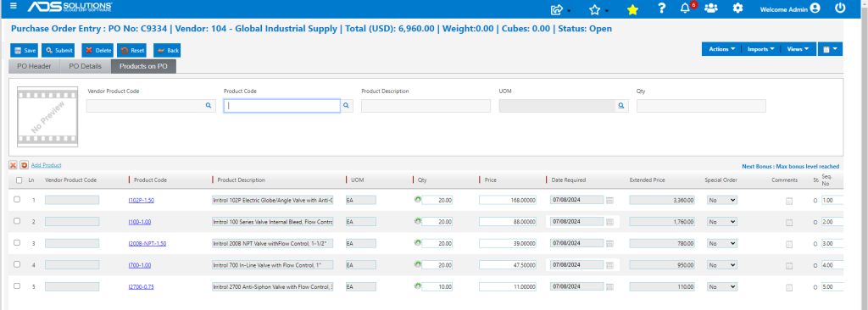The width and height of the screenshot is (868, 310).
Task: Open the help question mark icon
Action: (661, 8)
